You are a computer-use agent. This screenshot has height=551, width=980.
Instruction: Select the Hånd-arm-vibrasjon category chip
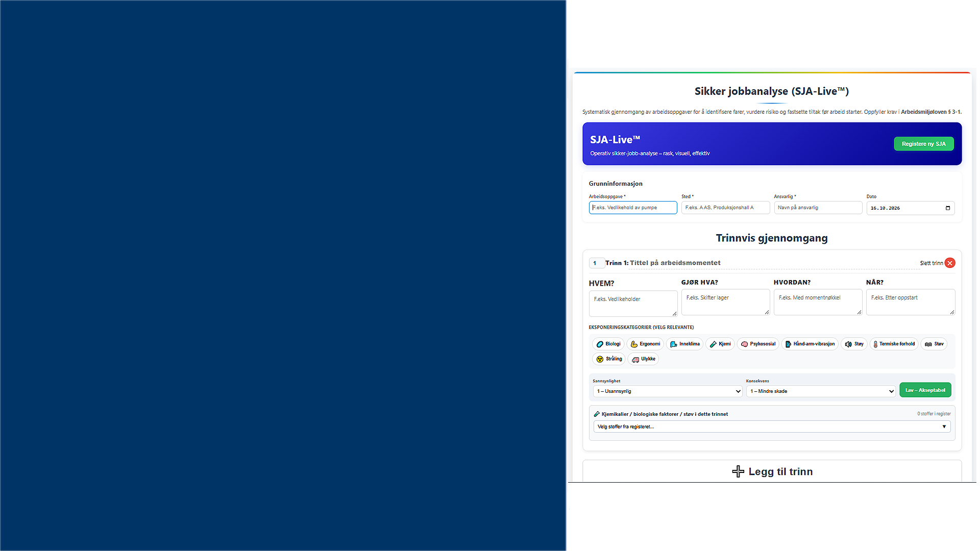[x=810, y=344]
